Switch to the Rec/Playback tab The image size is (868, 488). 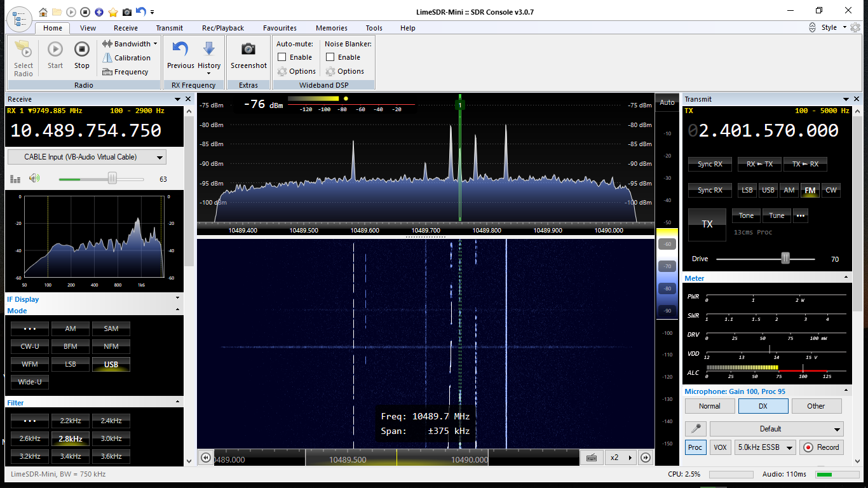223,28
